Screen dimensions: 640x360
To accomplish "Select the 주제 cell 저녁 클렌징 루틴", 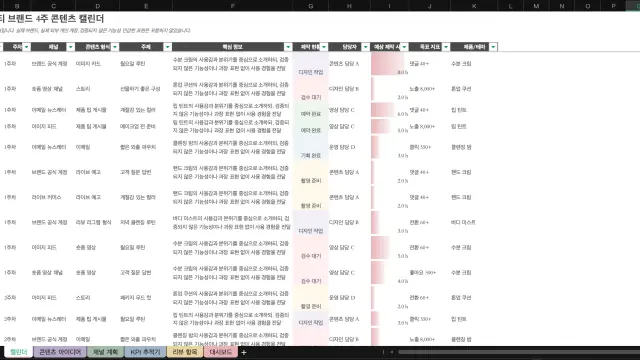I will click(x=138, y=222).
